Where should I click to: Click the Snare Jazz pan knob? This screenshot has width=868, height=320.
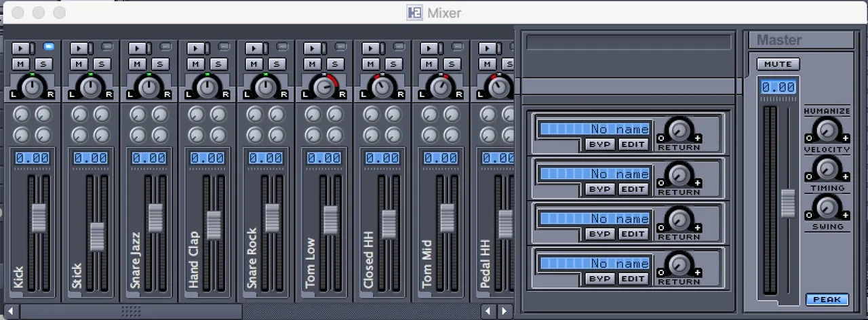(149, 86)
